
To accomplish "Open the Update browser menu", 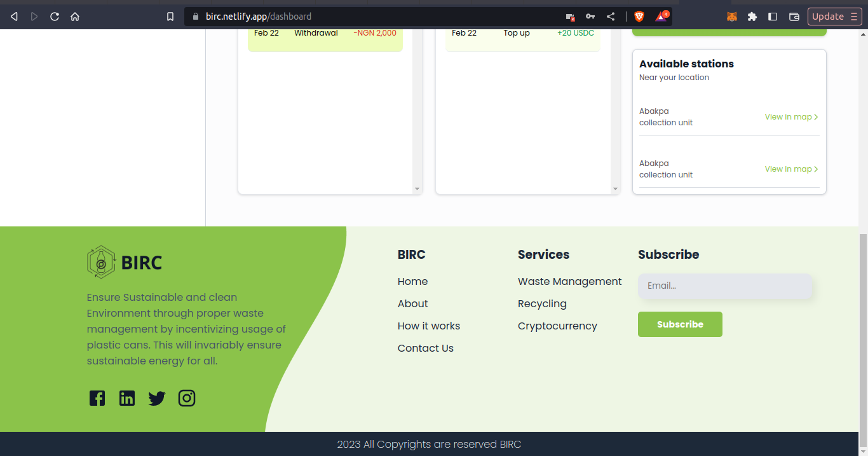I will click(x=834, y=16).
